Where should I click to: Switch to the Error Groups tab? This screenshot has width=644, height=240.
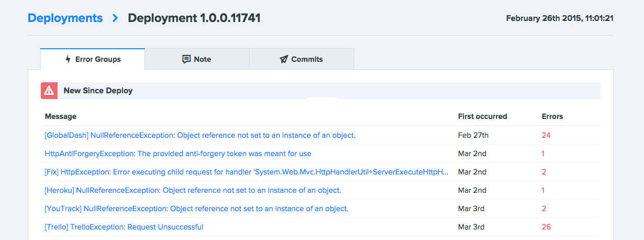coord(93,59)
